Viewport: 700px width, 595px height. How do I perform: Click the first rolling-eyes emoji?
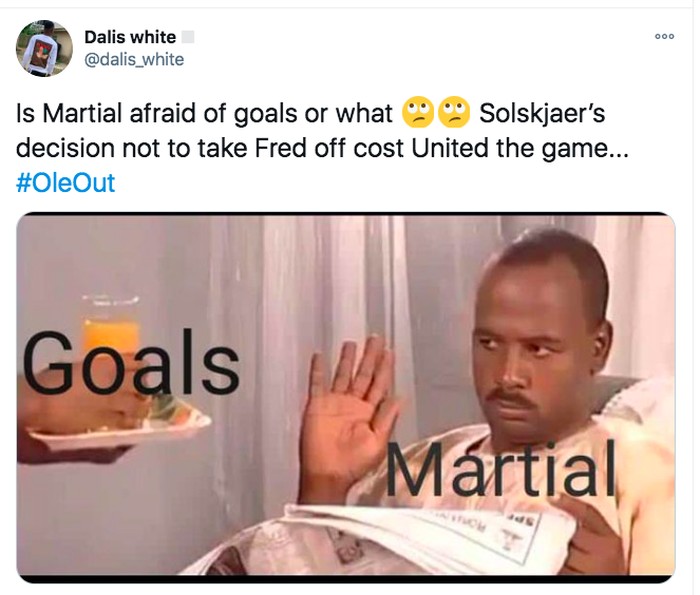tap(418, 112)
